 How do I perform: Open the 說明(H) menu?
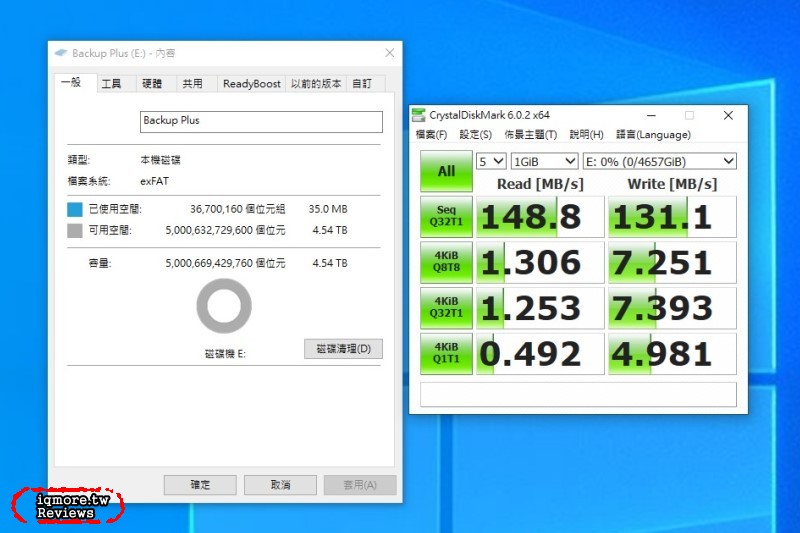[586, 135]
